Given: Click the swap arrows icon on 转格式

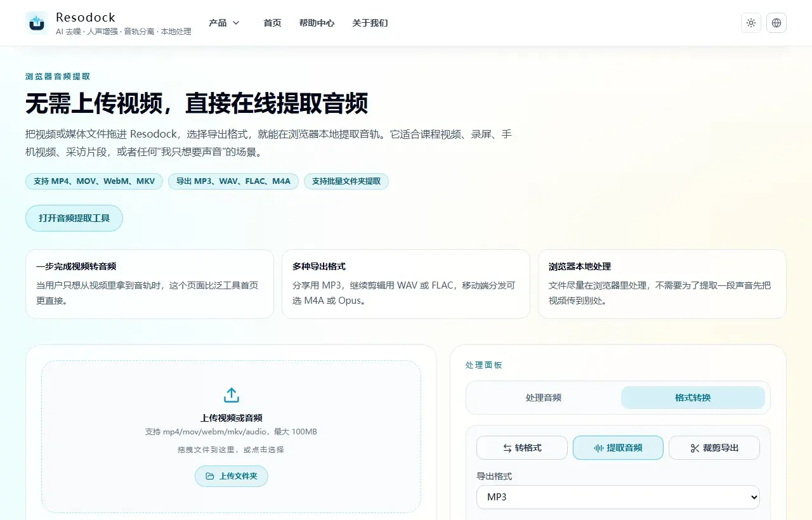Looking at the screenshot, I should (x=507, y=448).
